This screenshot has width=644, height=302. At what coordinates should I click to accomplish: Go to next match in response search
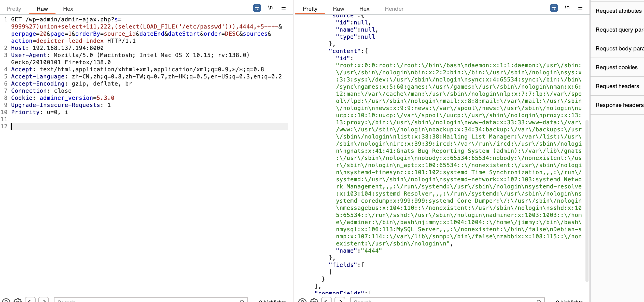pyautogui.click(x=340, y=300)
